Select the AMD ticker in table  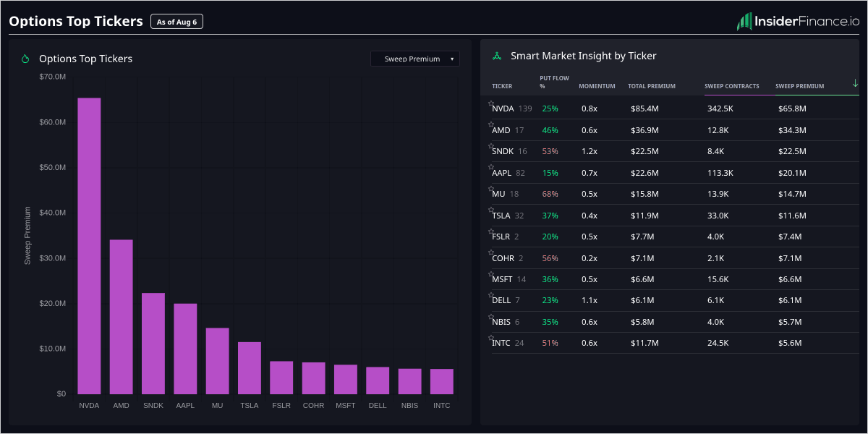tap(501, 130)
